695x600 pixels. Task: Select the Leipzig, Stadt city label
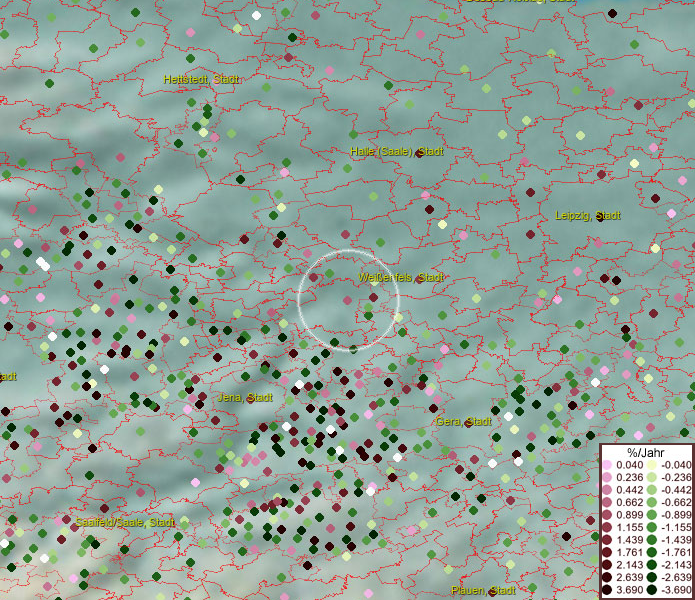point(588,216)
